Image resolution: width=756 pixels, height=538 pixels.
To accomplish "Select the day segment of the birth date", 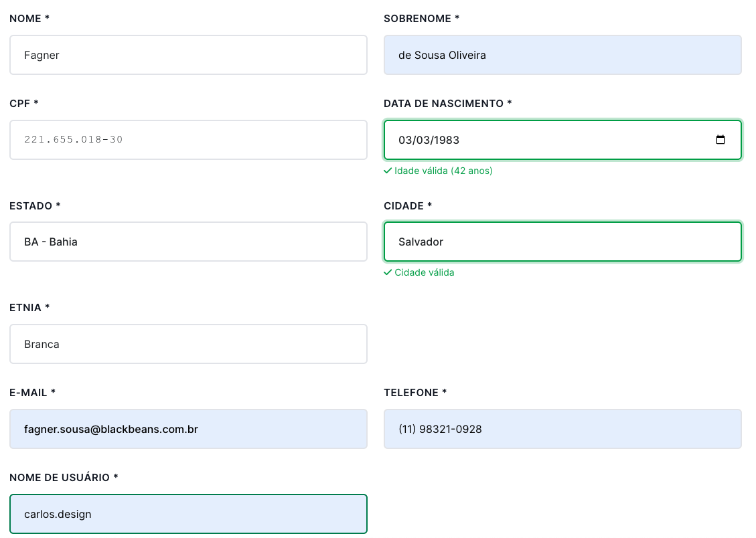I will [405, 140].
